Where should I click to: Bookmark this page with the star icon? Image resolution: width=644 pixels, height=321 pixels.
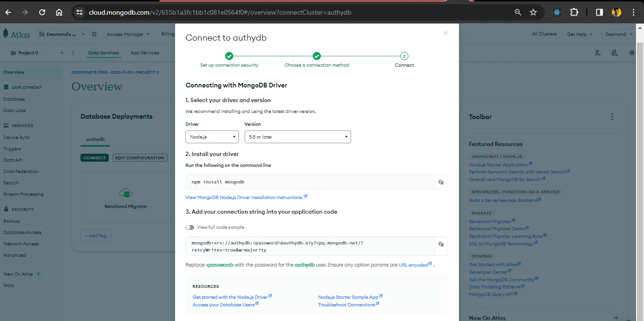tap(533, 12)
